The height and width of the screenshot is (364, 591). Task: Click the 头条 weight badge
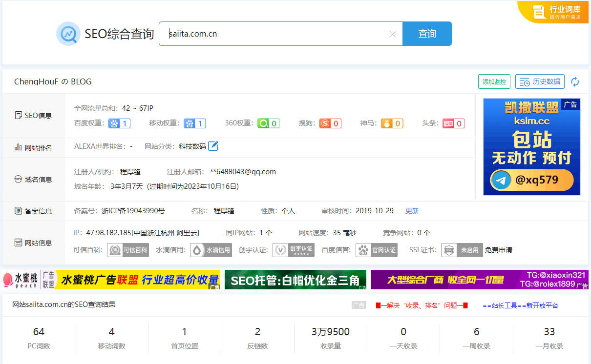point(453,123)
